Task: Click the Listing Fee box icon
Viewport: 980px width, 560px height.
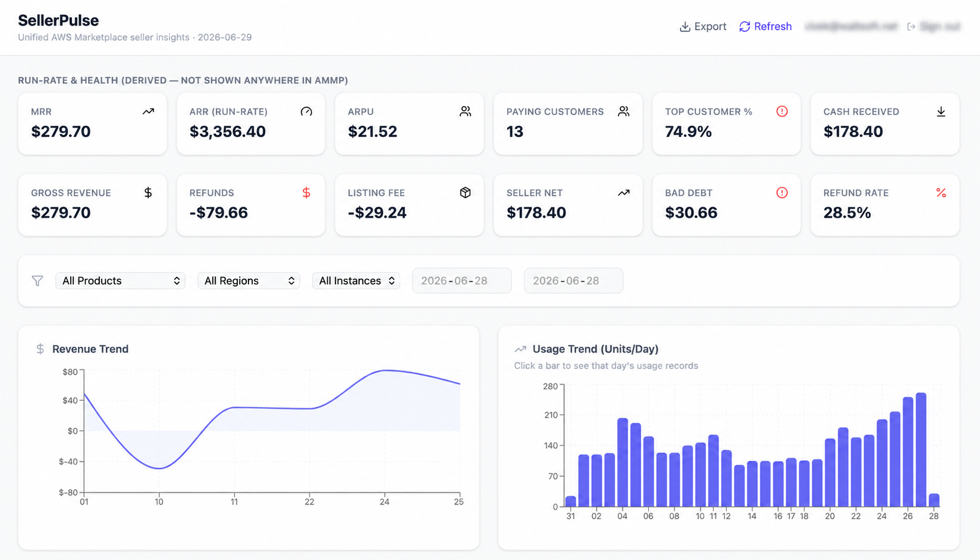Action: tap(465, 193)
